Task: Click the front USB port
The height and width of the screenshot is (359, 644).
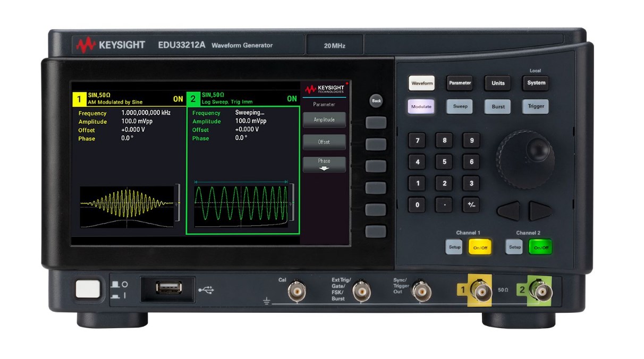Action: tap(168, 288)
